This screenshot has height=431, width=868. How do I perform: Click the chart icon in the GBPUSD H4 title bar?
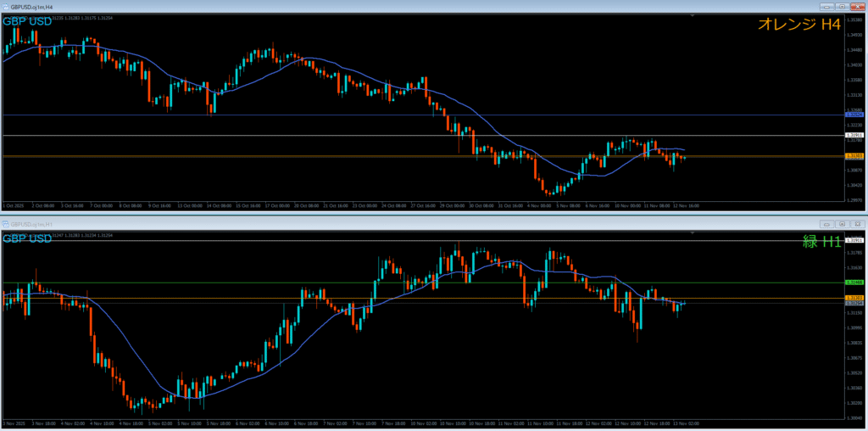click(6, 6)
